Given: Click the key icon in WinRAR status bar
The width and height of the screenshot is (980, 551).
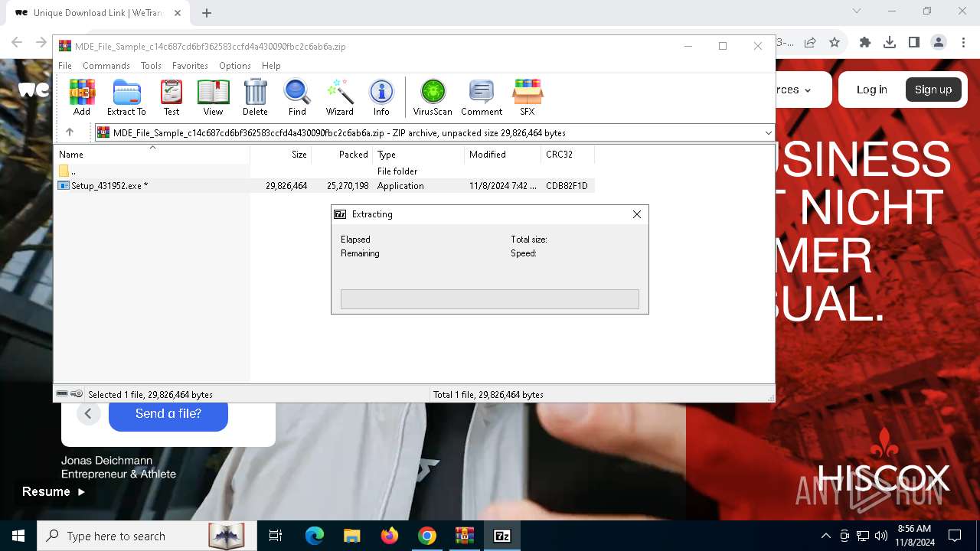Looking at the screenshot, I should (x=77, y=394).
